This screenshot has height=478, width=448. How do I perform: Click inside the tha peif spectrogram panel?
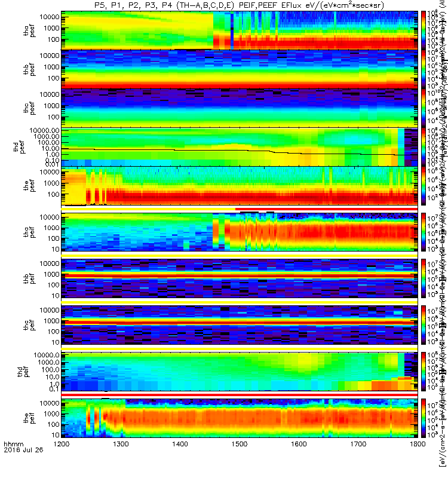coord(240,232)
